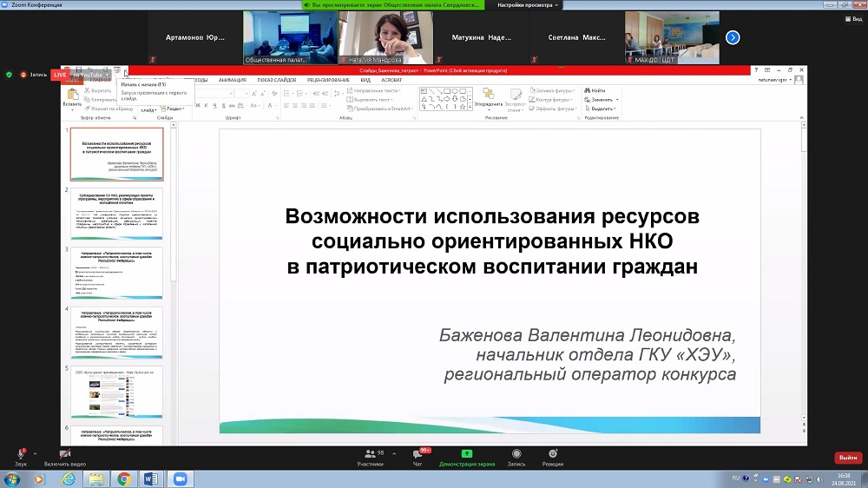Decrease font size with smaller A icon

[263, 94]
